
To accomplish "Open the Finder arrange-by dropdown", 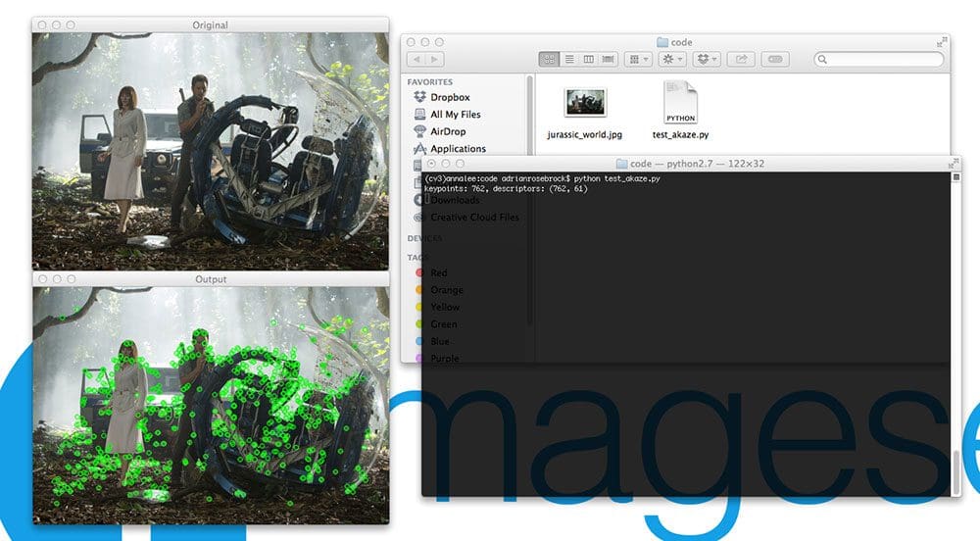I will point(638,60).
